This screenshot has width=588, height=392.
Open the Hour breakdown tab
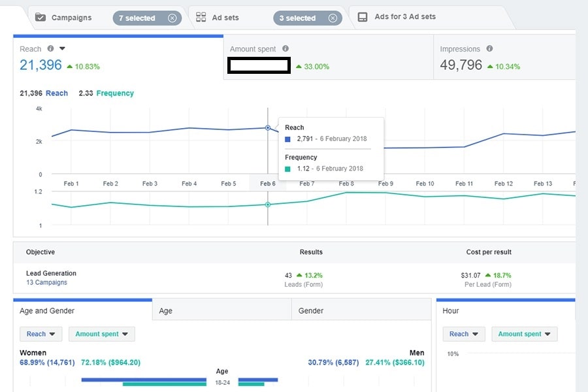click(506, 310)
